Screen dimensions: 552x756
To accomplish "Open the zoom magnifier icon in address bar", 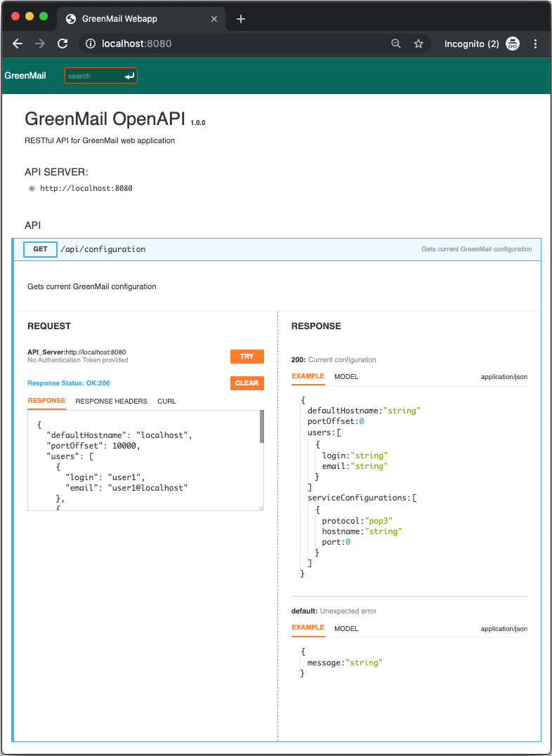I will (395, 44).
